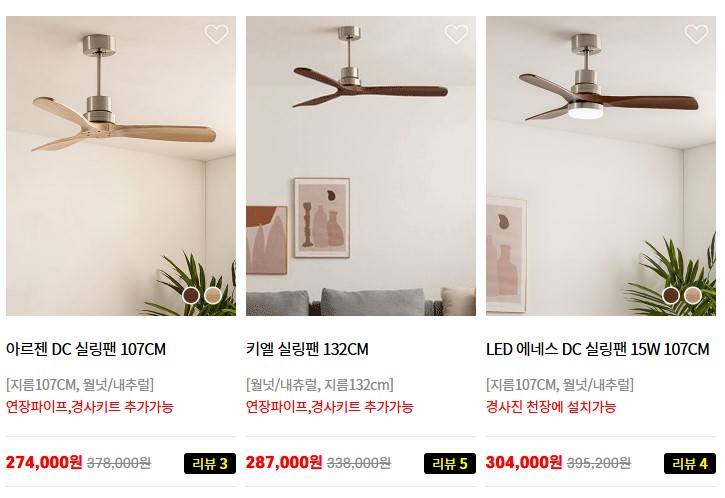View the LED 에네스 fan product image
725x498 pixels.
click(601, 166)
